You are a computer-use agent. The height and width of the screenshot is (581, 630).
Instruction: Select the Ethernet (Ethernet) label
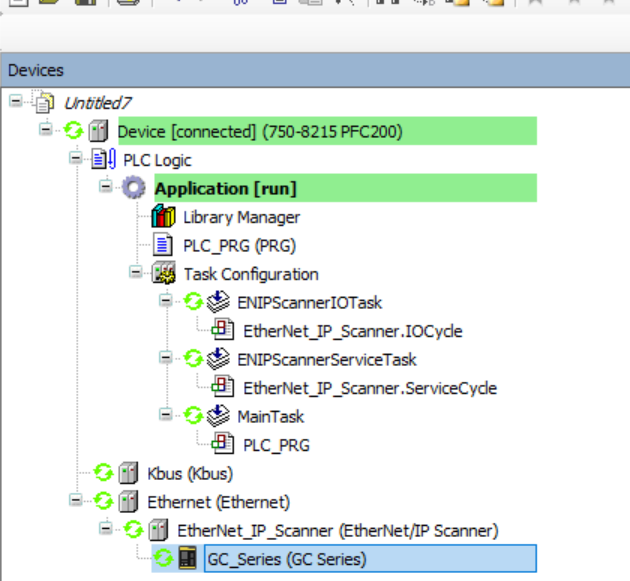click(x=219, y=502)
